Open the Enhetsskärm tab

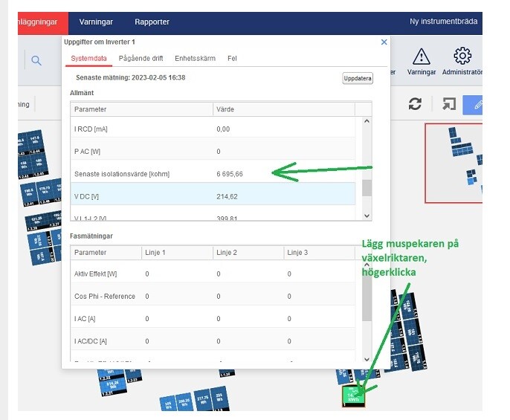195,58
